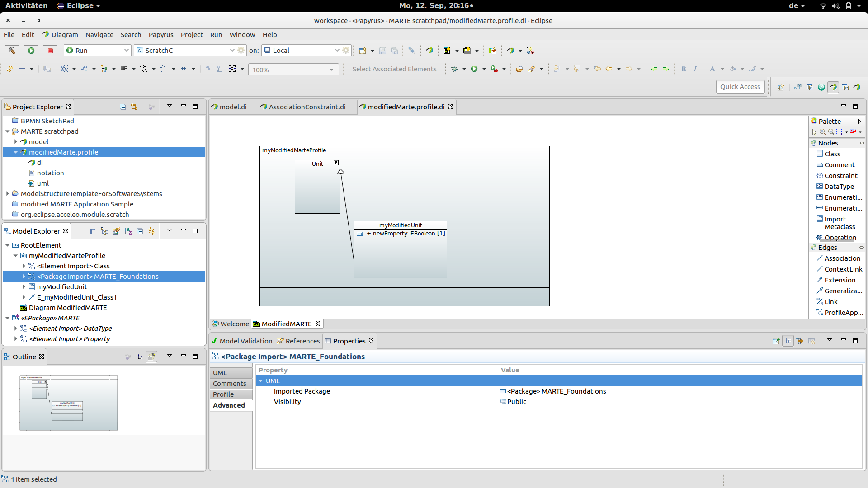The image size is (868, 488).
Task: Switch to the model.di editor tab
Action: (229, 107)
